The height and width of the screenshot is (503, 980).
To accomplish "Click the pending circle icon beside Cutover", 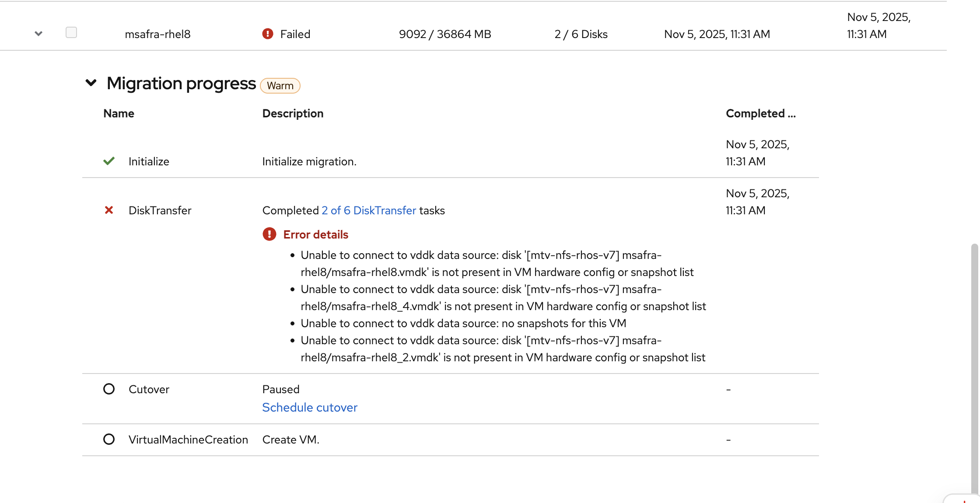I will 109,389.
